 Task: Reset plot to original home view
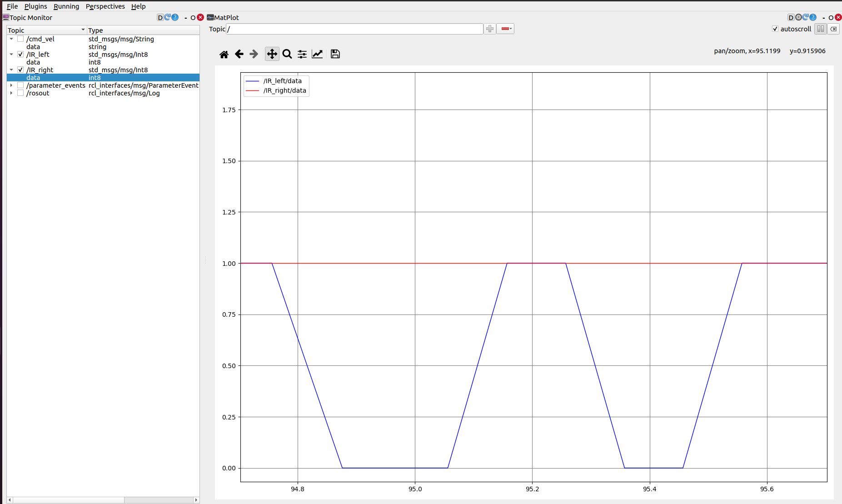224,55
